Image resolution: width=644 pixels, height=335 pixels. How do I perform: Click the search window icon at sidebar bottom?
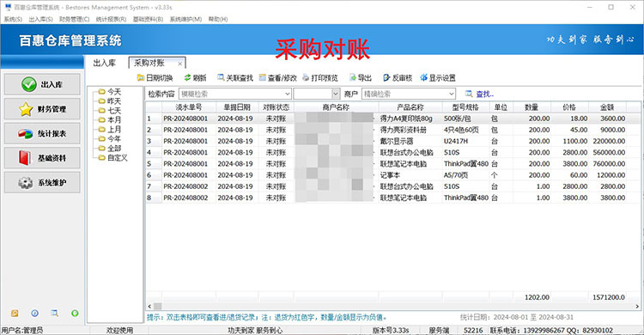pos(54,314)
